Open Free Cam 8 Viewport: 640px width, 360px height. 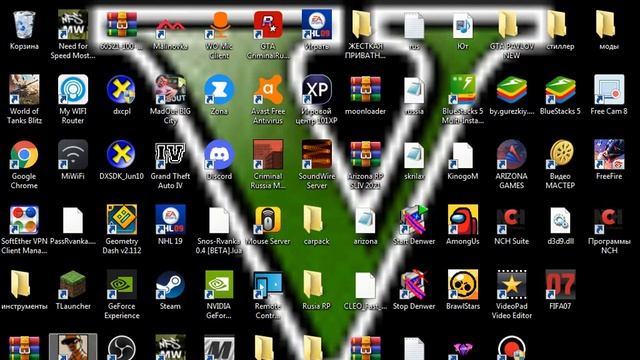pyautogui.click(x=609, y=90)
